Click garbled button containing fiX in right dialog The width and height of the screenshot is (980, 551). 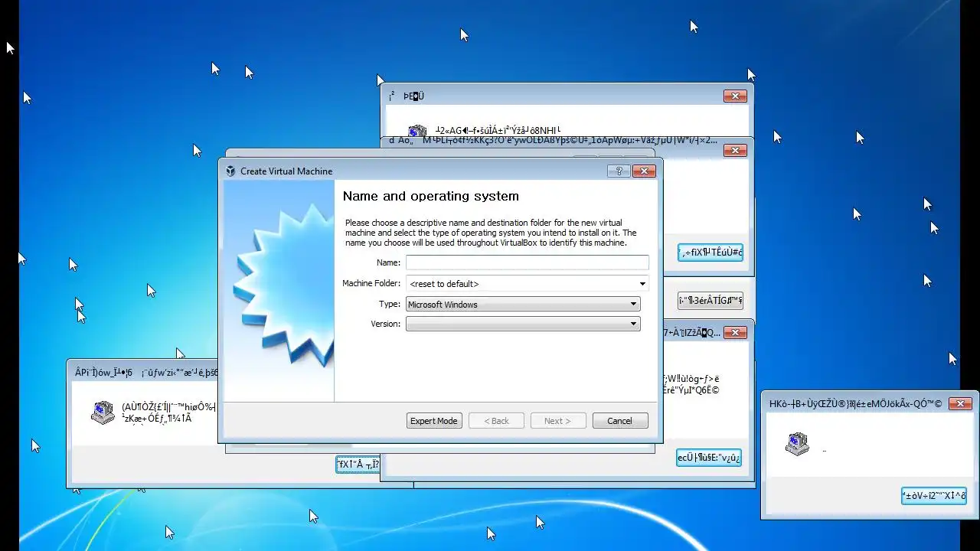[710, 253]
